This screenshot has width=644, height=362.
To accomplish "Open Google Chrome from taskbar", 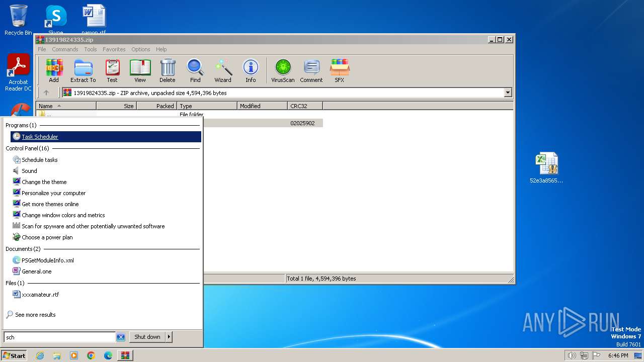I will (91, 355).
